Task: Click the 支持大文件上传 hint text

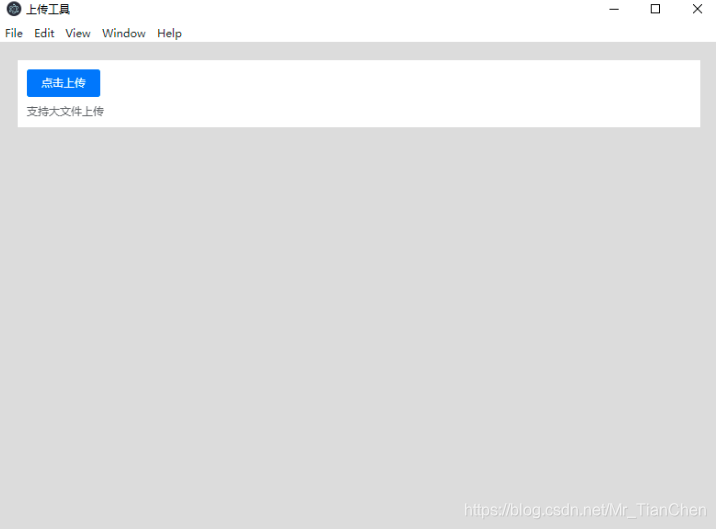Action: [x=65, y=111]
